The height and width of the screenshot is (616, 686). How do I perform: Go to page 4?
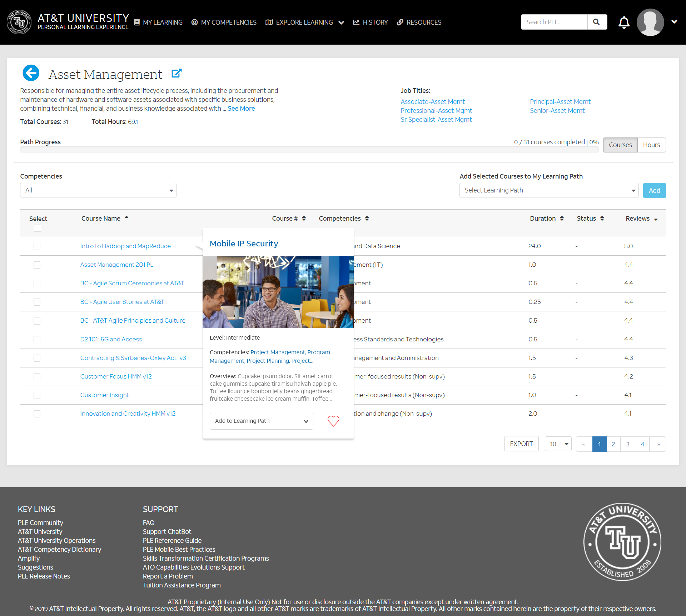642,444
